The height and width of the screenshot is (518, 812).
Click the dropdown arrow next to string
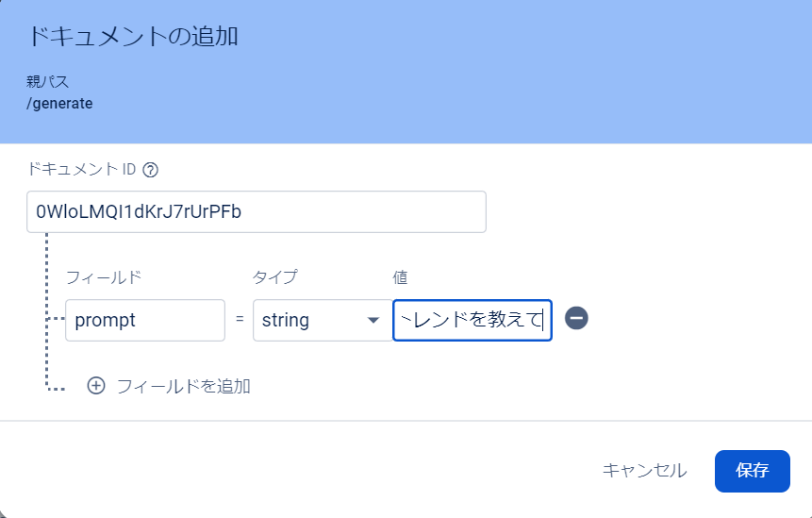click(x=373, y=320)
